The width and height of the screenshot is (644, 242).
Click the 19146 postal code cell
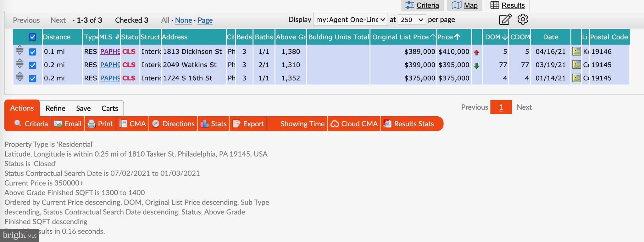point(609,51)
